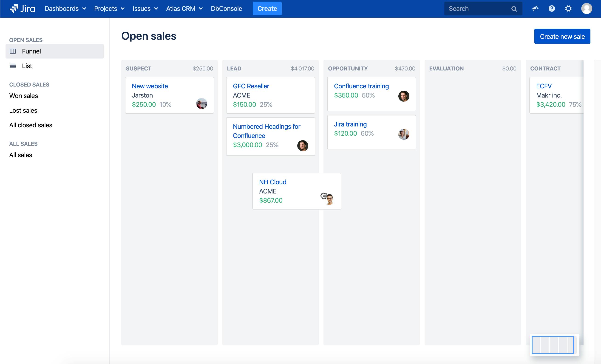
Task: Click the List lines icon
Action: tap(13, 66)
